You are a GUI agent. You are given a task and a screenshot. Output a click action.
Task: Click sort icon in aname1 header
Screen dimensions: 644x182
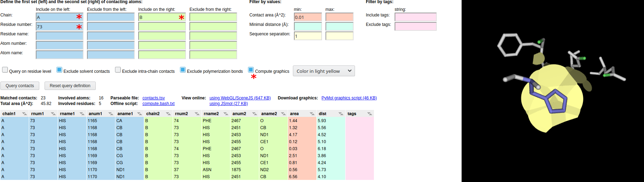click(x=139, y=114)
